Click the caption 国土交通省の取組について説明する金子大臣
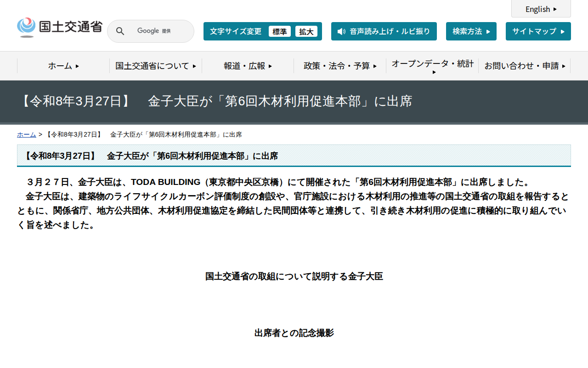Viewport: 588px width, 368px height. pos(294,276)
